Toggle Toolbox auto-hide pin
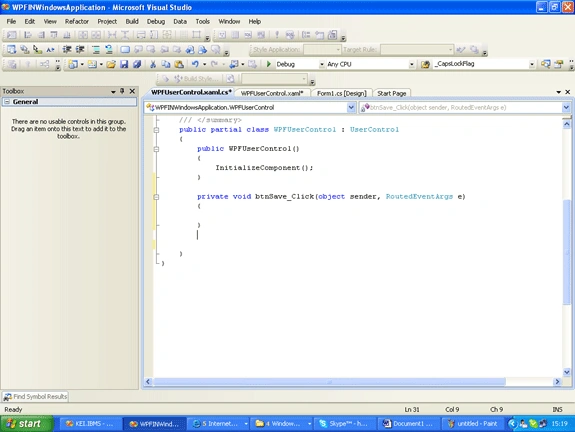This screenshot has height=432, width=575. pyautogui.click(x=122, y=91)
